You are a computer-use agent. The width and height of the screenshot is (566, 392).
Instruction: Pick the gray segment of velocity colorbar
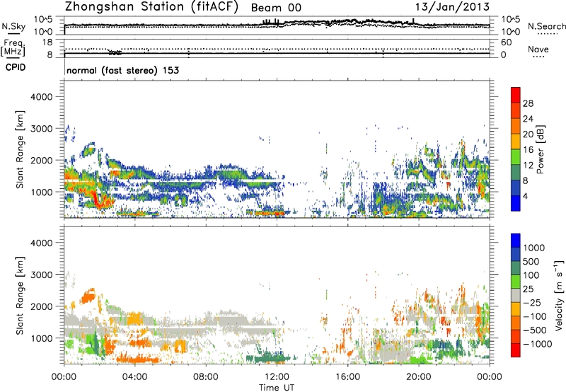point(516,296)
